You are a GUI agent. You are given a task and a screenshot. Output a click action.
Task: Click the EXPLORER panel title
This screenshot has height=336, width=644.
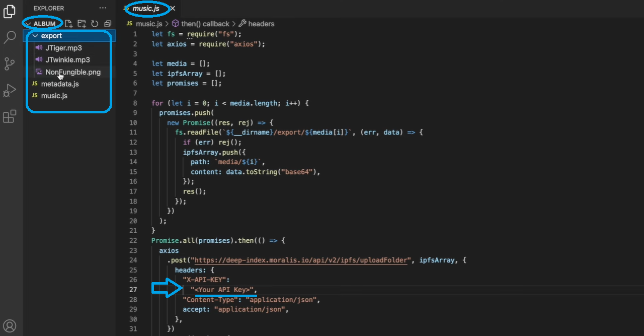click(x=49, y=8)
